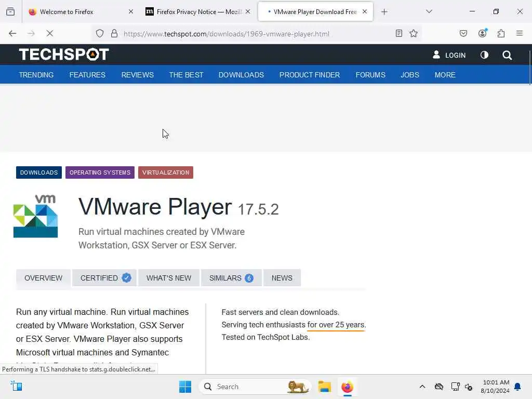
Task: Open the TRENDING menu
Action: [36, 75]
